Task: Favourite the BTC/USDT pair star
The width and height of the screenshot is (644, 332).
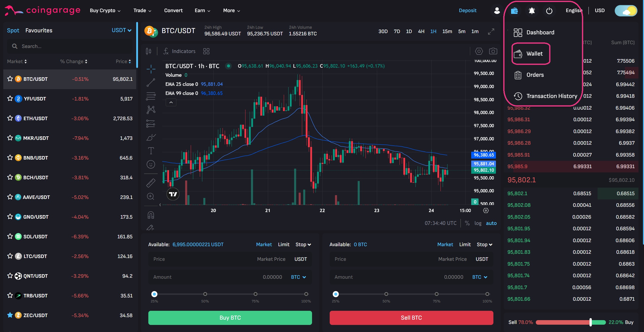Action: pos(10,79)
